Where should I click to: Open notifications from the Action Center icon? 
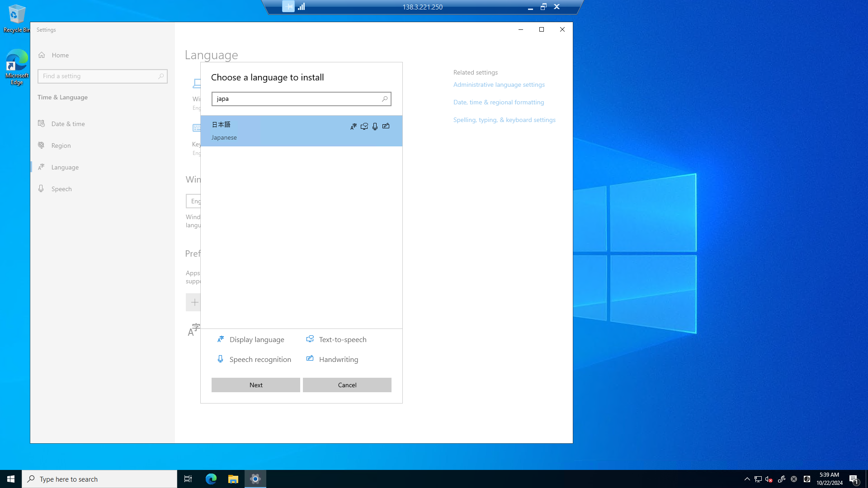point(854,479)
